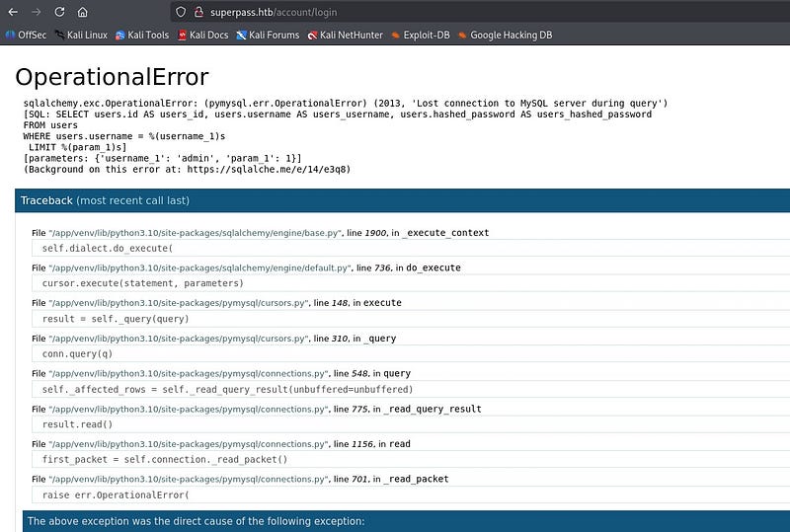Image resolution: width=790 pixels, height=532 pixels.
Task: Click the insecure connection padlock icon
Action: point(197,12)
